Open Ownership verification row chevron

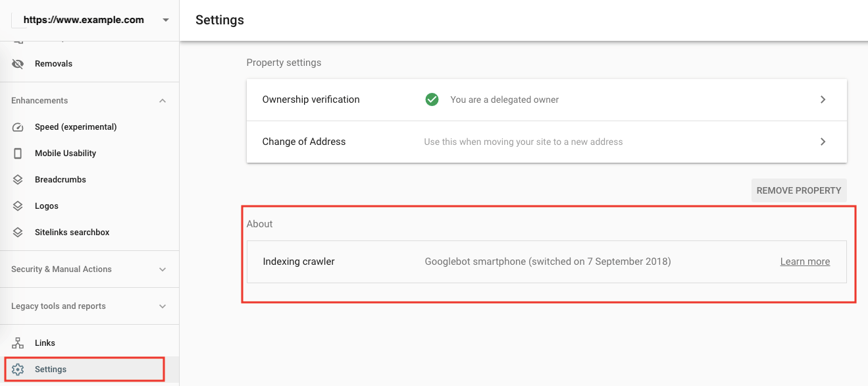(823, 99)
